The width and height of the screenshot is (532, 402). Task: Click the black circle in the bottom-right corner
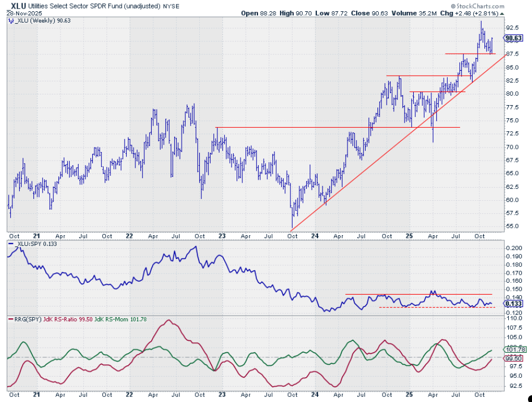coord(529,398)
